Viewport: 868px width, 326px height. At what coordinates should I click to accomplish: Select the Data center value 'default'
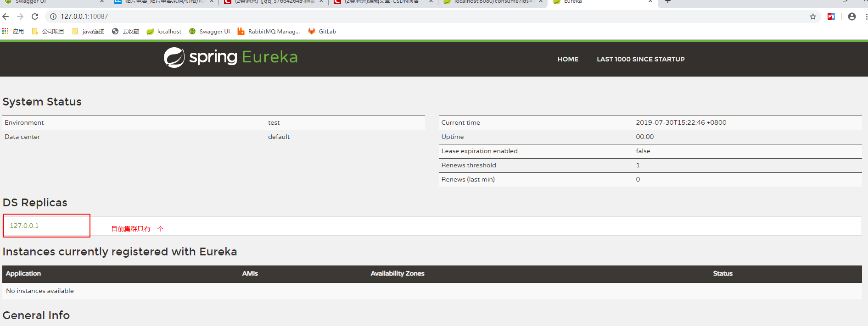click(279, 137)
